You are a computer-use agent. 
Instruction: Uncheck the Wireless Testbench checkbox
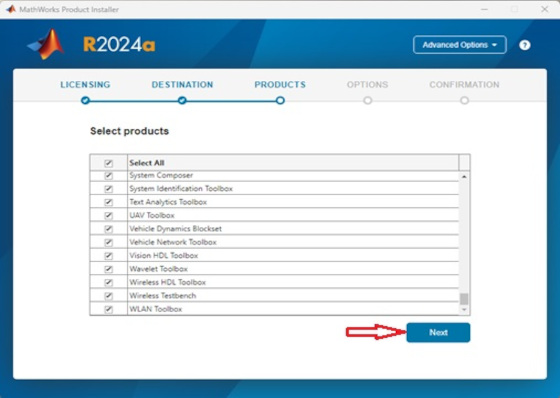tap(108, 296)
